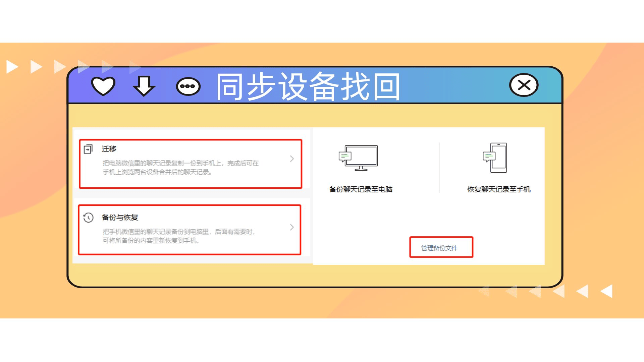The height and width of the screenshot is (362, 644).
Task: Expand the 迁移 row chevron
Action: point(292,159)
